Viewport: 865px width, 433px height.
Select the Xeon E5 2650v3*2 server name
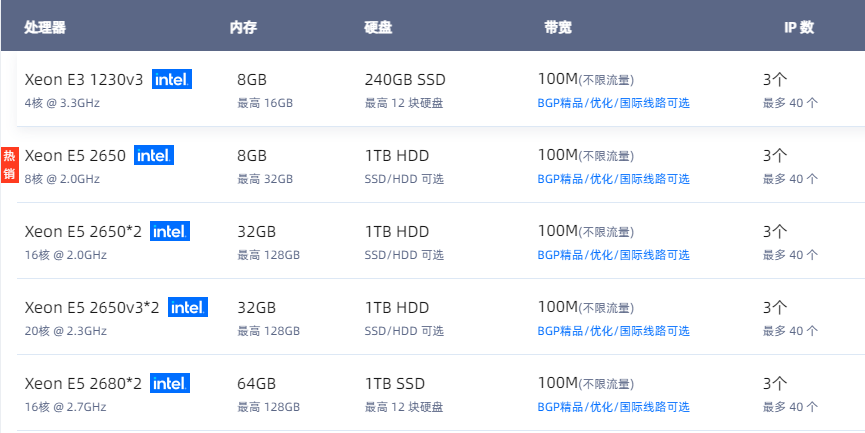92,308
